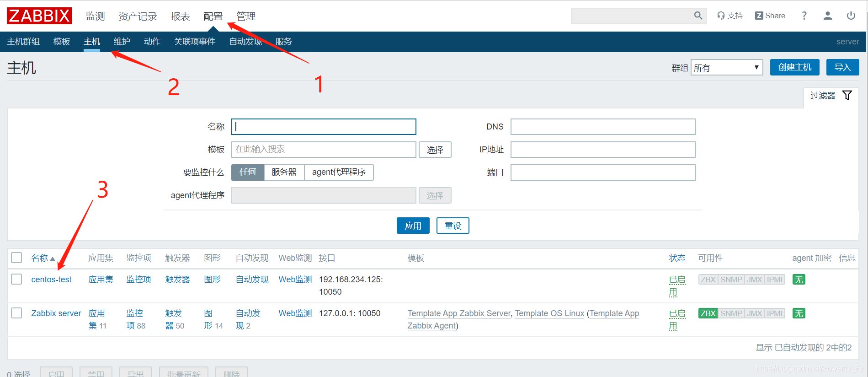Click the power logout icon
The height and width of the screenshot is (377, 868).
click(851, 16)
